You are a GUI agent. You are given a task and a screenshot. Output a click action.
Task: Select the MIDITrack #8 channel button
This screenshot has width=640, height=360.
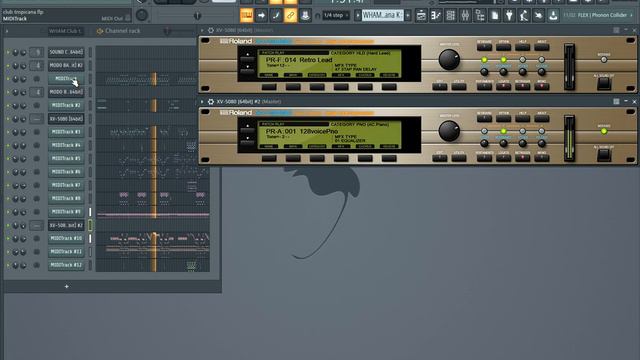click(x=66, y=198)
